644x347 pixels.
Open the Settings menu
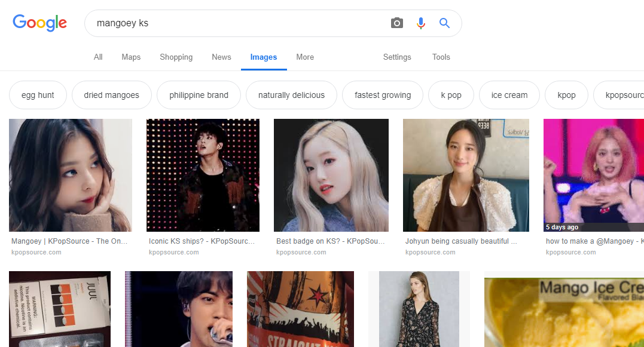[397, 57]
